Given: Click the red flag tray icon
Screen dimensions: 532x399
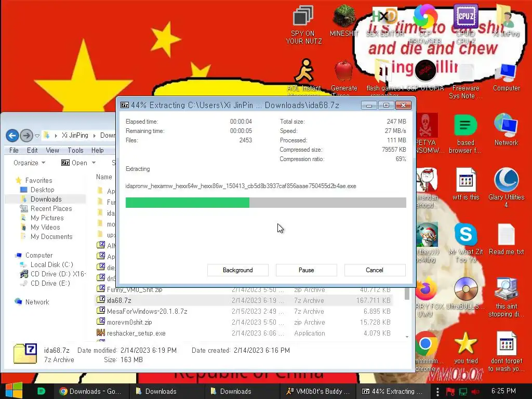Looking at the screenshot, I should click(450, 392).
